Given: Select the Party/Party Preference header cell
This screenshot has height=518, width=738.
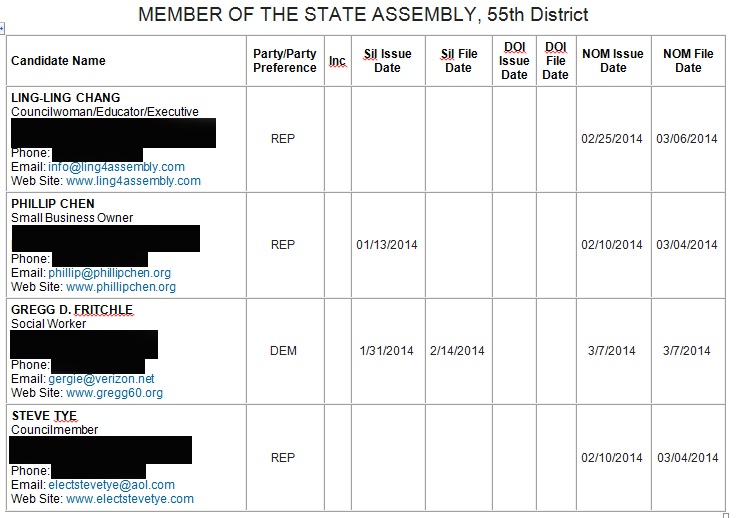Looking at the screenshot, I should (x=284, y=61).
